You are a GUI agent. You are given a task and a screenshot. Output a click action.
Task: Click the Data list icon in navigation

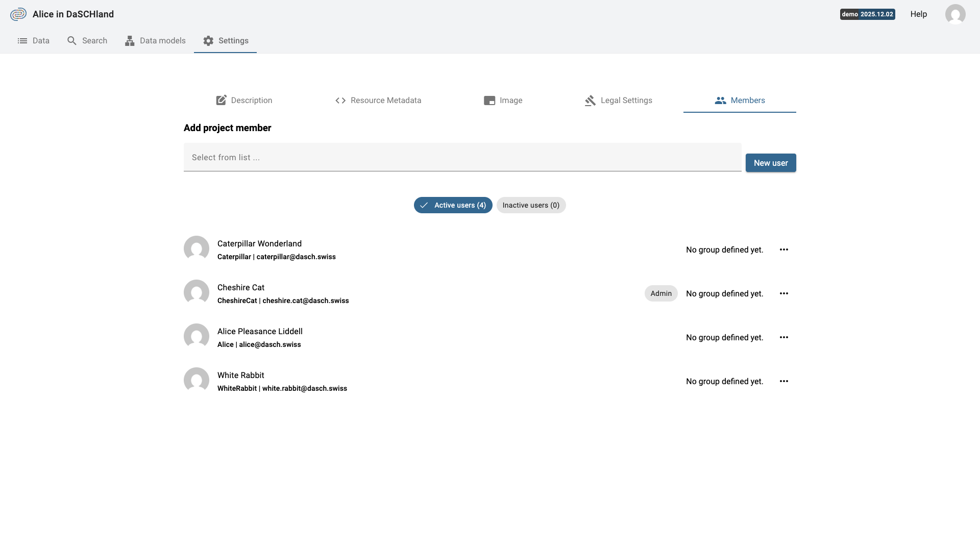tap(21, 40)
